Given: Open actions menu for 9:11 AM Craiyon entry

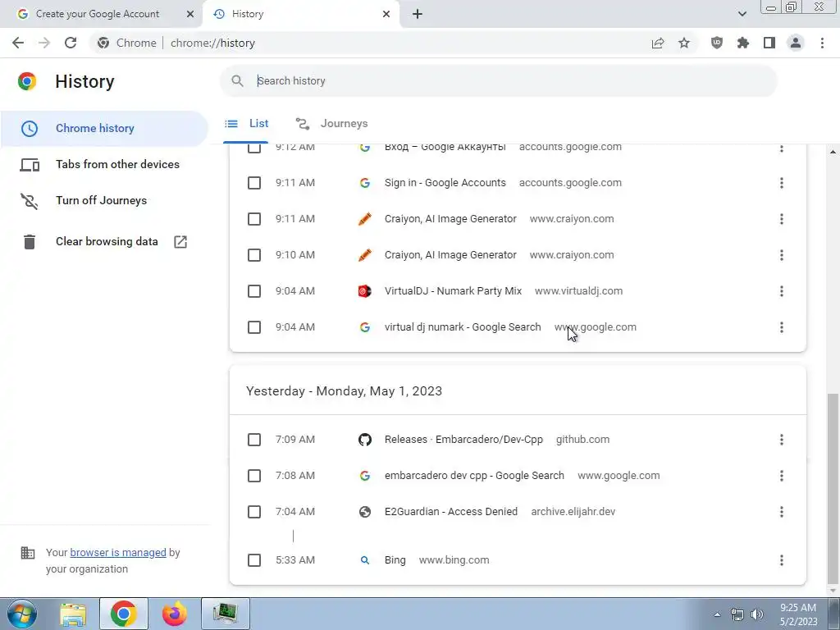Looking at the screenshot, I should [782, 219].
